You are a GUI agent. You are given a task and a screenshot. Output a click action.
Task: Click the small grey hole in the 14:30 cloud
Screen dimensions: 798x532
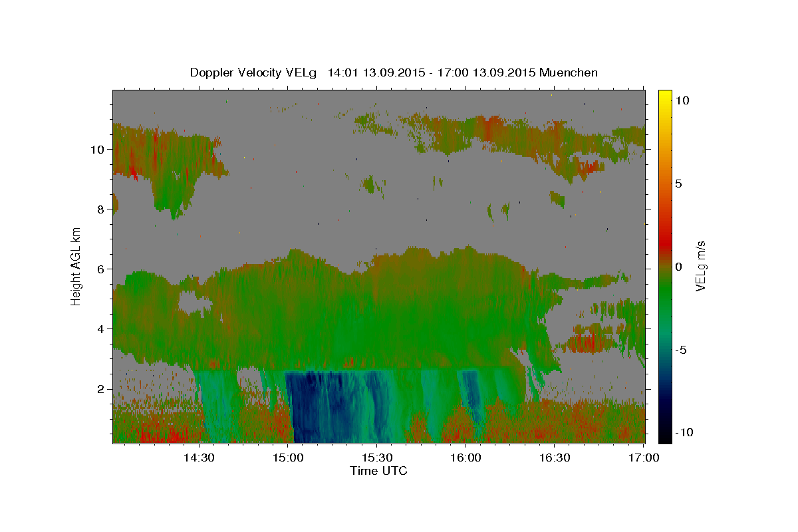click(x=194, y=305)
